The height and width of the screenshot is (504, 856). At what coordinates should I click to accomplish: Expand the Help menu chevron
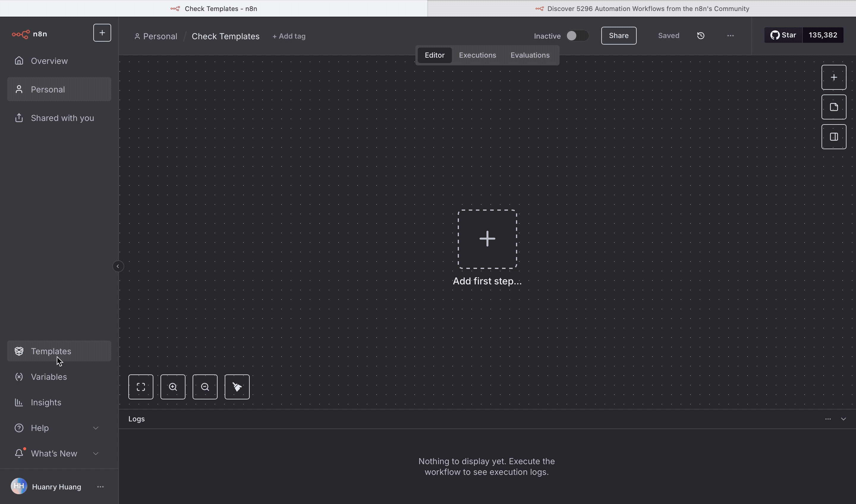coord(96,428)
